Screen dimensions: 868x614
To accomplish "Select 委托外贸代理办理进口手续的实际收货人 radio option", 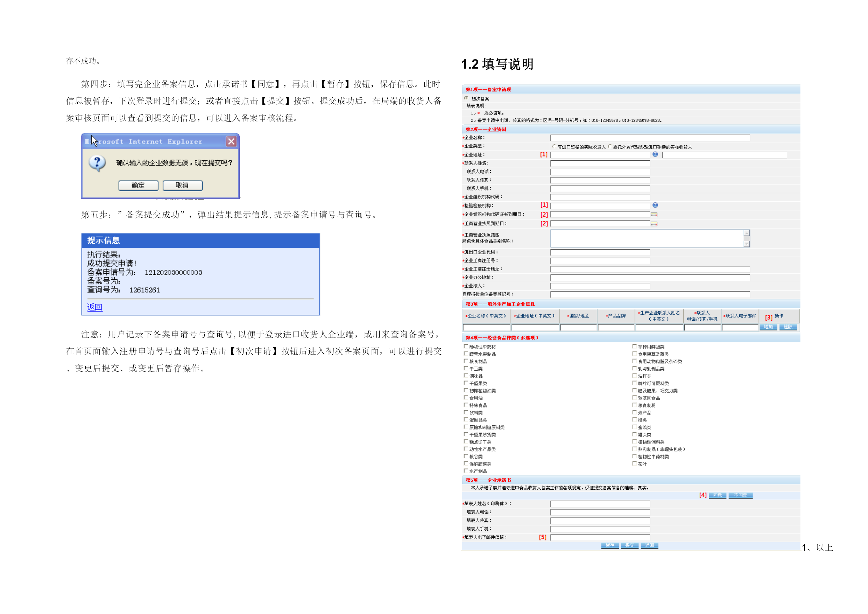I will tap(610, 146).
